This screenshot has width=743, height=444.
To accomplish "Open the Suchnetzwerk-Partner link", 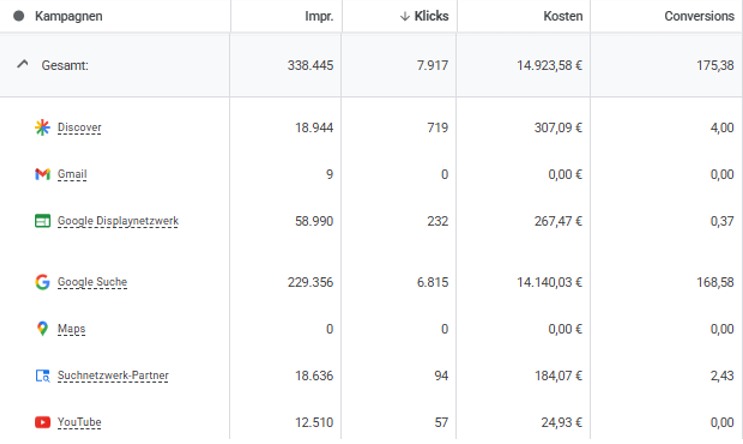I will [x=113, y=376].
